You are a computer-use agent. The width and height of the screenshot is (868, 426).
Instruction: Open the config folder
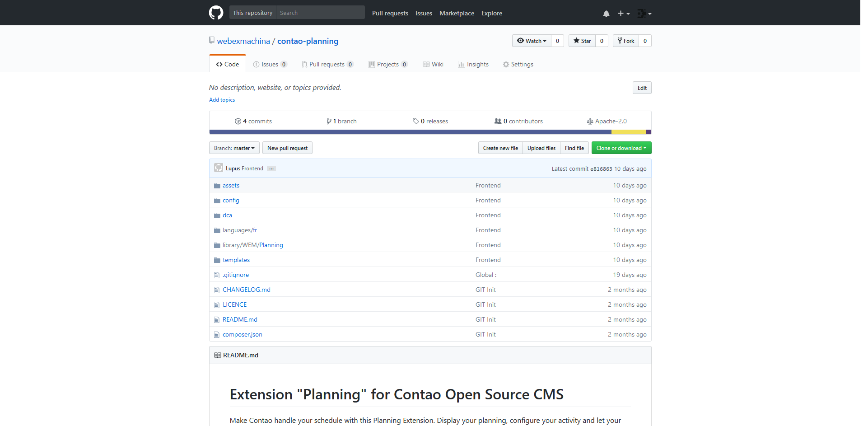tap(231, 200)
